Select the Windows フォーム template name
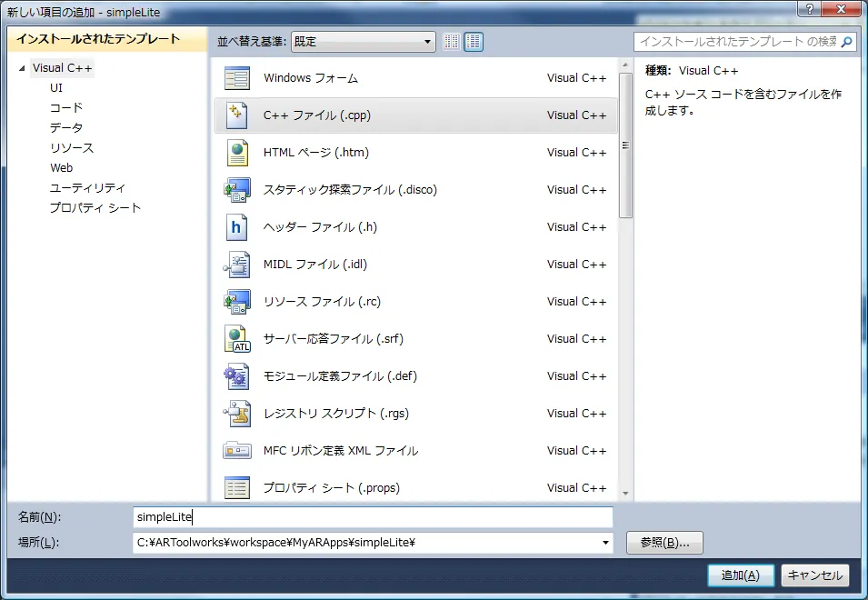This screenshot has height=600, width=868. point(311,78)
